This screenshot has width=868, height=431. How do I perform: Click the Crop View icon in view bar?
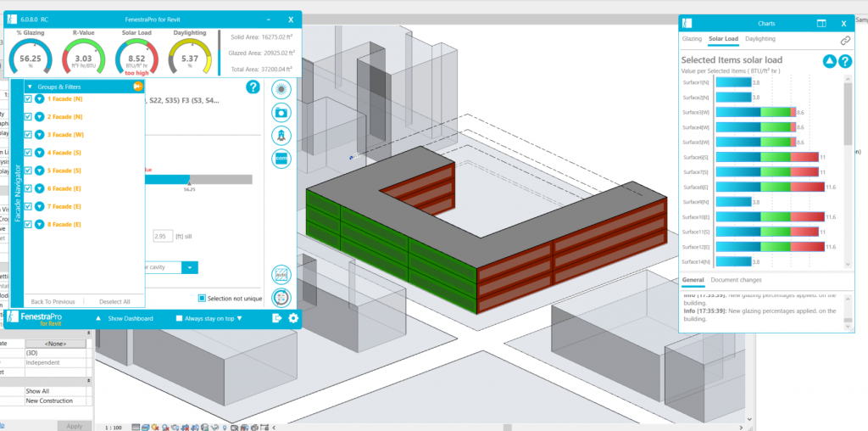click(186, 427)
